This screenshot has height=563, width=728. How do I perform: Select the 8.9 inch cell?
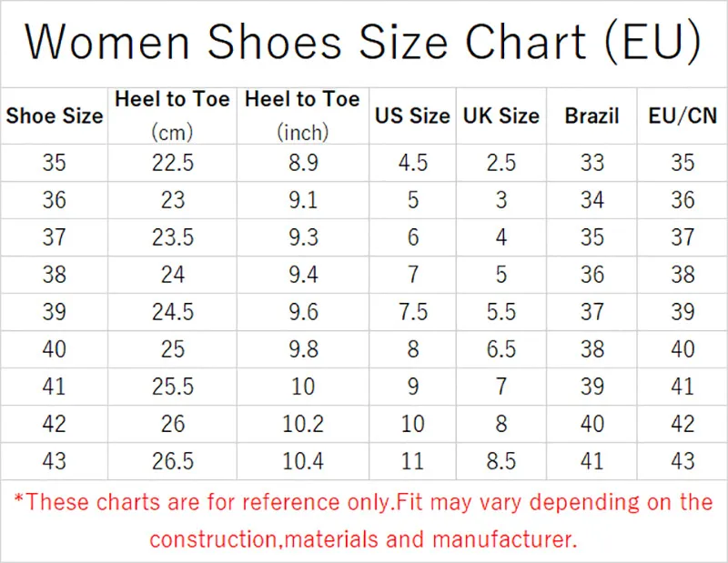[x=302, y=163]
